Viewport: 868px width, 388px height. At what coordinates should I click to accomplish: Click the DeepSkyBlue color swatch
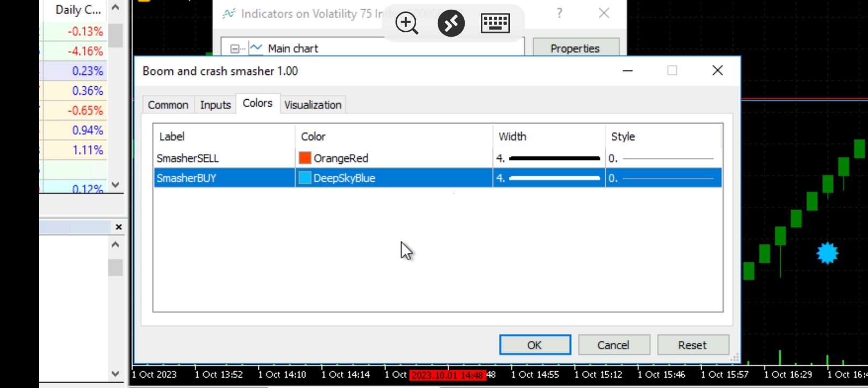(305, 178)
